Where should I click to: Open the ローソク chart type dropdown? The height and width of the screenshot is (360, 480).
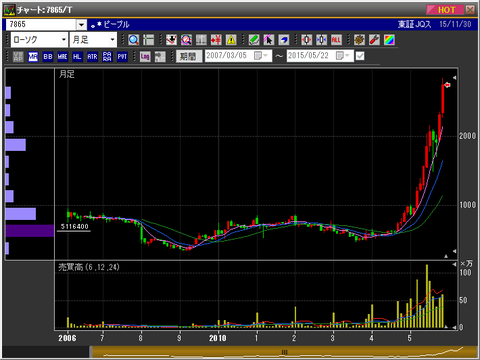click(39, 40)
